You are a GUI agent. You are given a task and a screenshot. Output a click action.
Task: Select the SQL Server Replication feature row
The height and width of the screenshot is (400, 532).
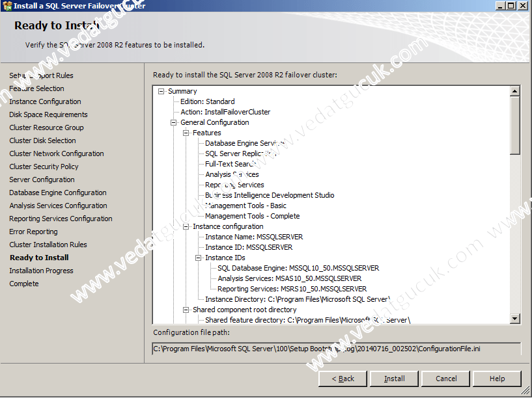pos(240,153)
